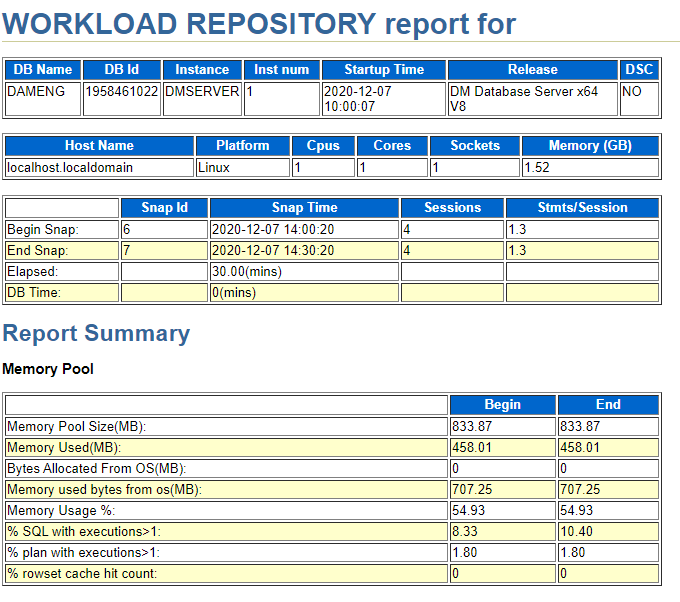The image size is (680, 602).
Task: Select the localhost.localdomain host name cell
Action: (x=98, y=167)
